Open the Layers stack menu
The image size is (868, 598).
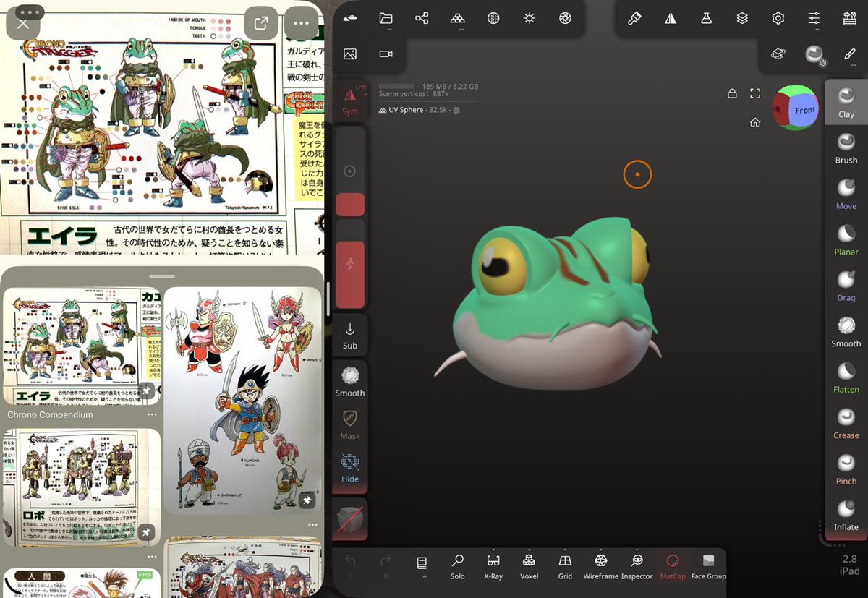[742, 19]
